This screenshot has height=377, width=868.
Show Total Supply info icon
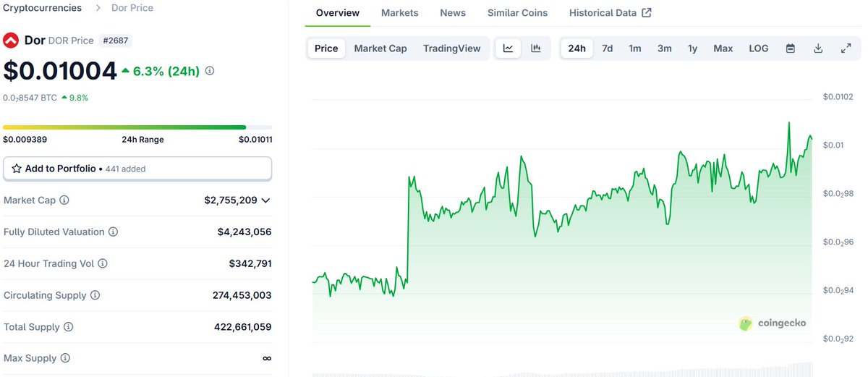click(x=68, y=327)
